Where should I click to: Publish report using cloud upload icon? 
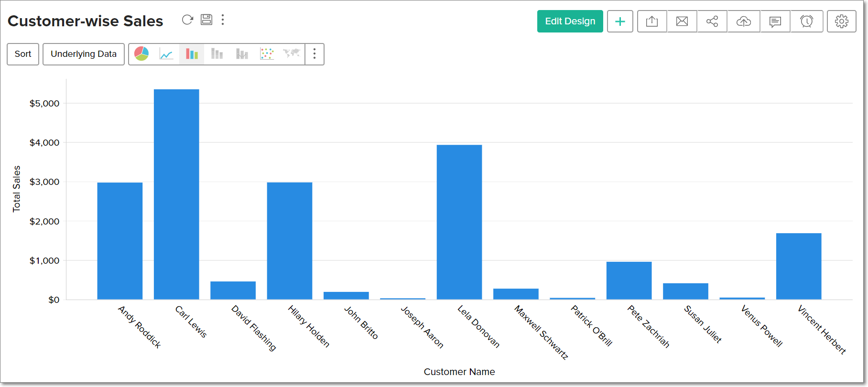tap(743, 21)
